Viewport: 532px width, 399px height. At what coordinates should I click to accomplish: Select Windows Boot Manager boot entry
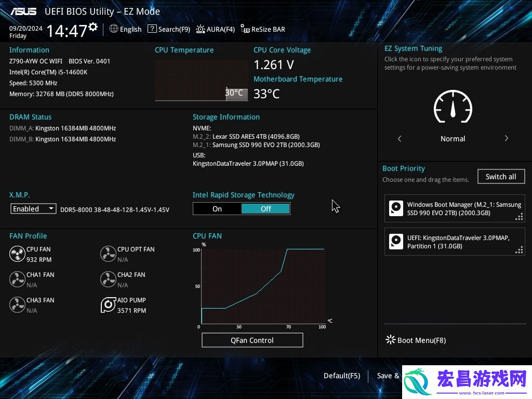click(455, 208)
